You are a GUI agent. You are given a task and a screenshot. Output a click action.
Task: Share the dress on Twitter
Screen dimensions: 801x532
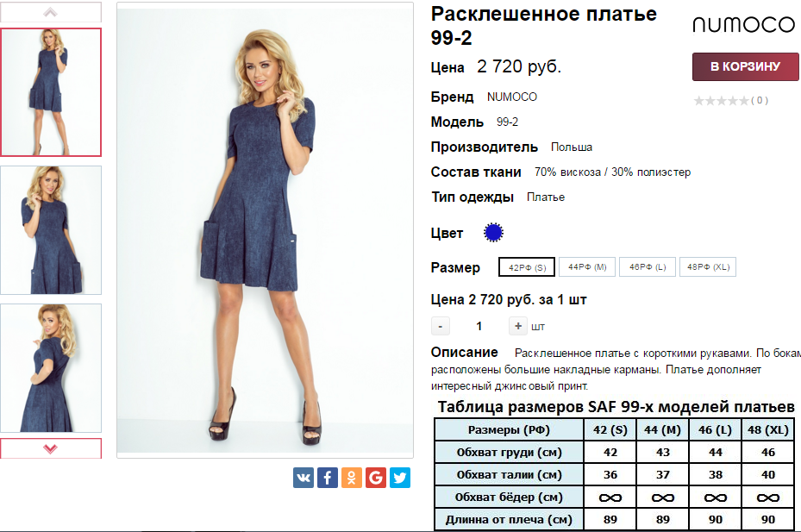(x=400, y=478)
